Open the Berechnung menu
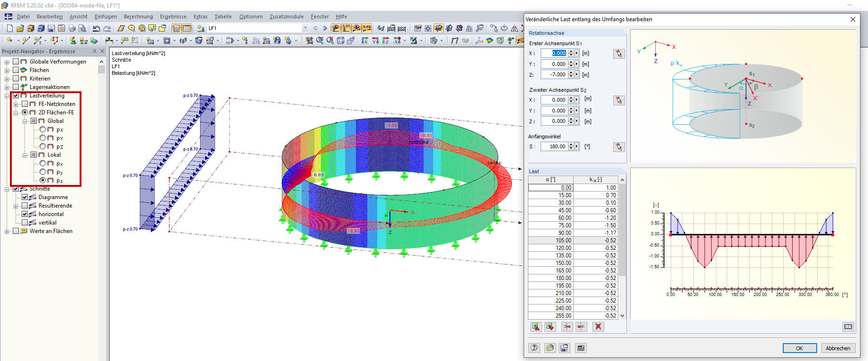This screenshot has width=868, height=361. click(138, 16)
